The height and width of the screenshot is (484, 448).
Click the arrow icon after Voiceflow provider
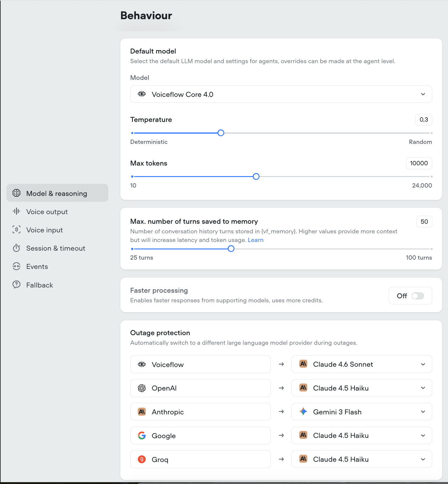(281, 364)
